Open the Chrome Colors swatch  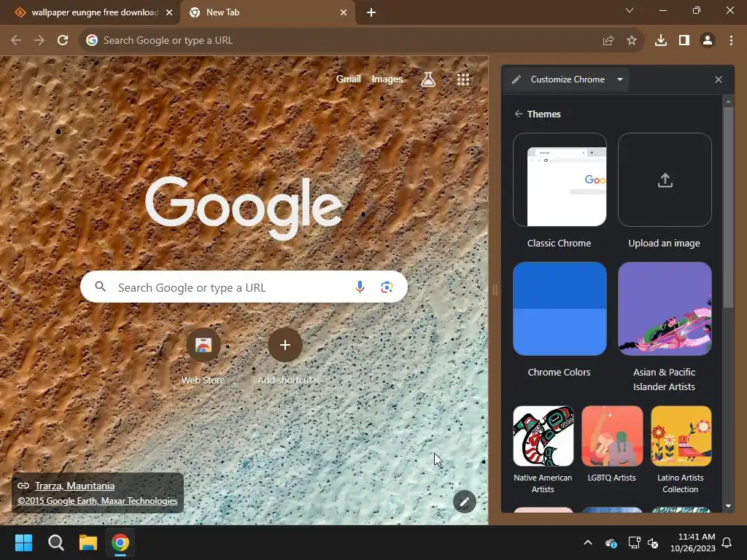(560, 308)
